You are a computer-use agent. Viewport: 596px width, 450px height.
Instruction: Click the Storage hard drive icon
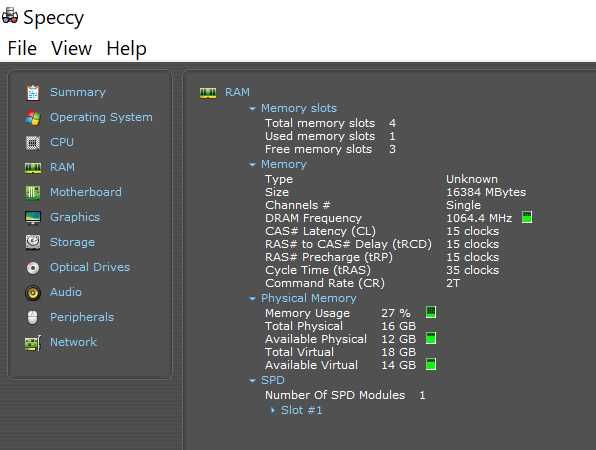point(33,242)
